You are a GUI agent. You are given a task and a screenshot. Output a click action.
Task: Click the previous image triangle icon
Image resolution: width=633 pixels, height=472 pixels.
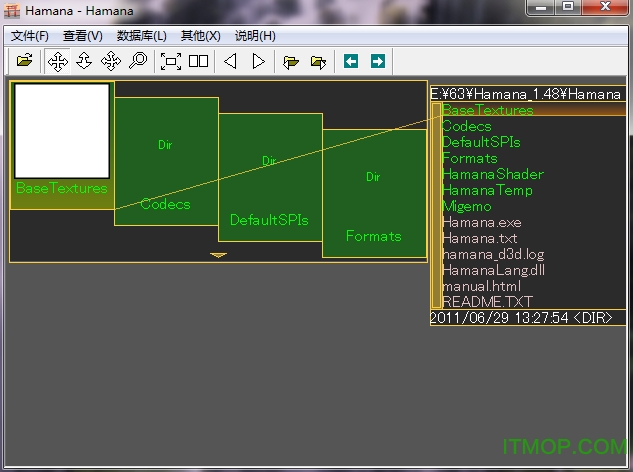[x=230, y=61]
